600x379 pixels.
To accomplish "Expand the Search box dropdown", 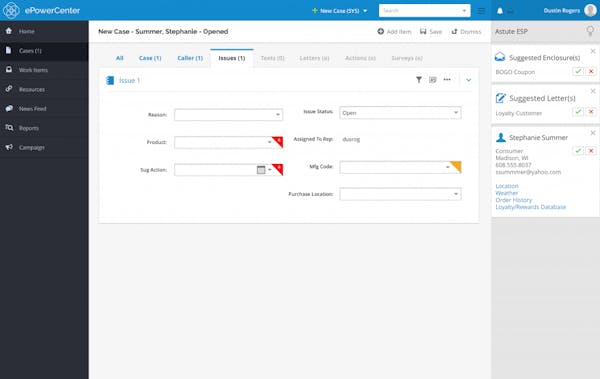I will tap(464, 11).
